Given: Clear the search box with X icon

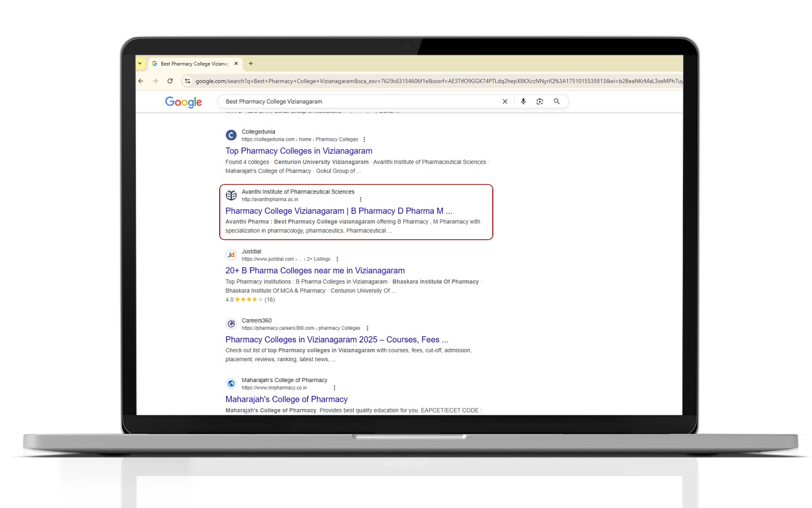Looking at the screenshot, I should (505, 102).
